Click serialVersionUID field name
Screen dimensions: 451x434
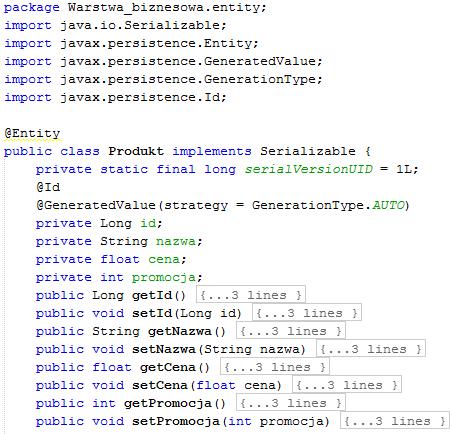point(309,169)
